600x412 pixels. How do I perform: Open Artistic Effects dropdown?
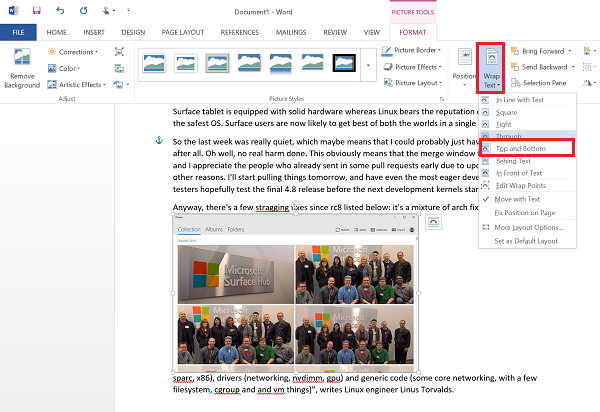point(77,85)
